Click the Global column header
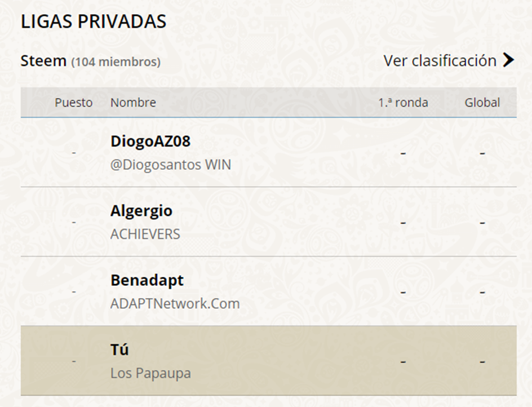 click(x=482, y=103)
